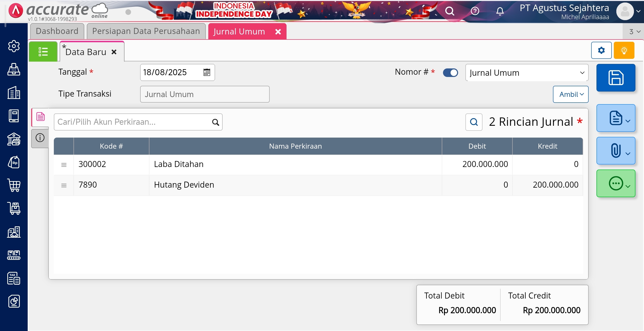Click the Rincian Jurnal search magnifier button
Viewport: 644px width, 331px height.
coord(474,122)
